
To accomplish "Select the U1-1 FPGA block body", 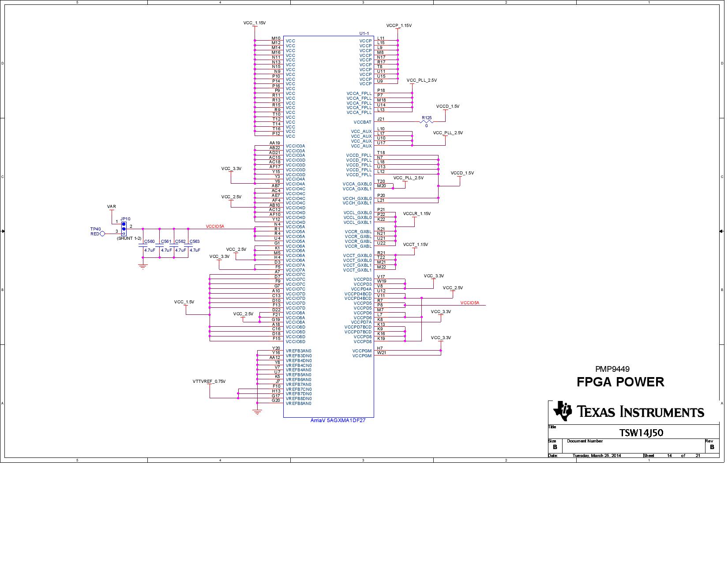I will point(329,221).
